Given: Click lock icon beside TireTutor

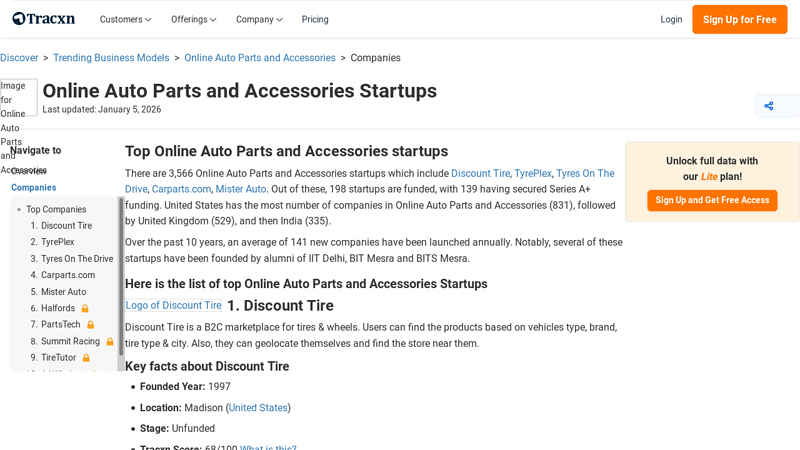Looking at the screenshot, I should point(86,358).
